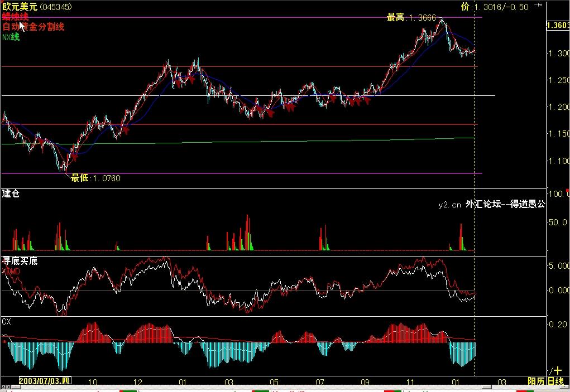
Task: Click the 日线 period selector
Action: coord(555,381)
